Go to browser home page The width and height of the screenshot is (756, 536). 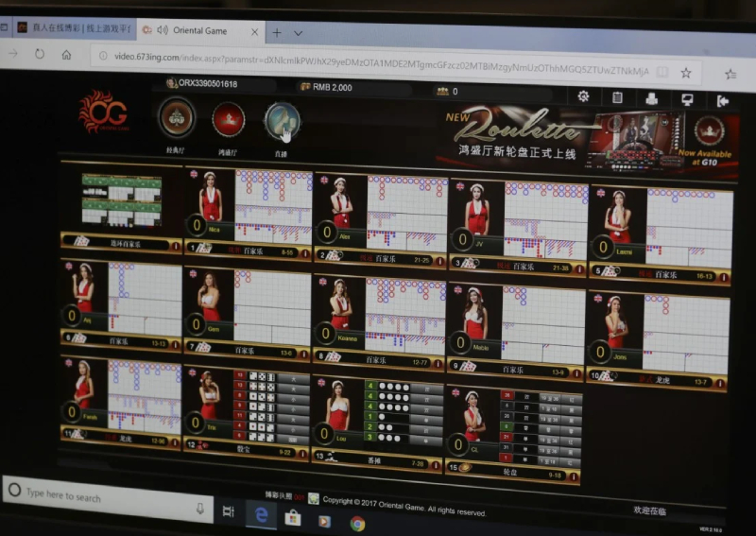[66, 55]
